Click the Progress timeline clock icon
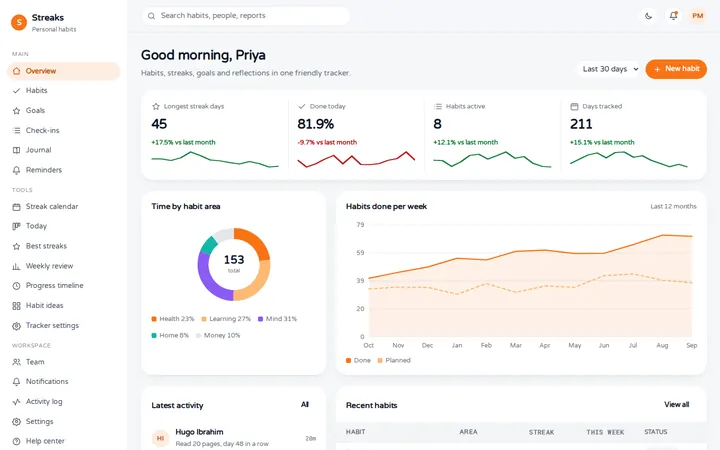Image resolution: width=720 pixels, height=450 pixels. pyautogui.click(x=17, y=286)
